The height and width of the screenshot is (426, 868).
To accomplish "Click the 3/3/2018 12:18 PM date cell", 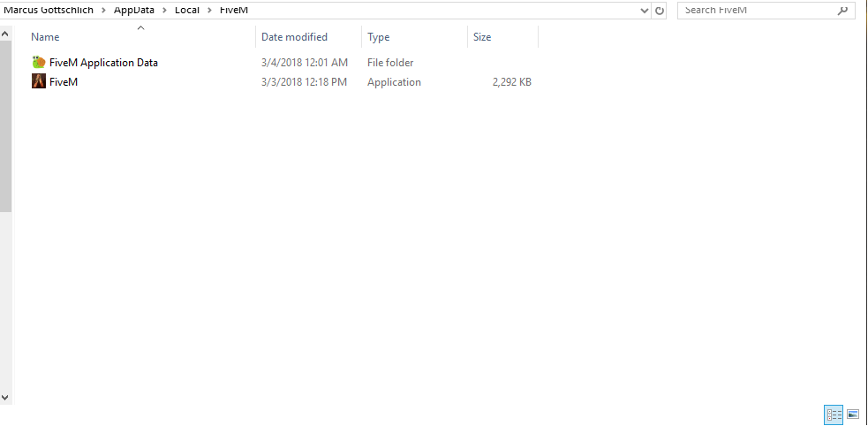I will (x=304, y=82).
